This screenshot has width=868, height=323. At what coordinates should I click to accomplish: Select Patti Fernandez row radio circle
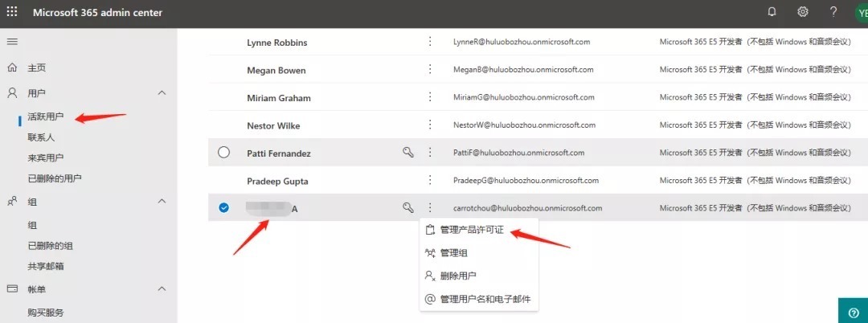coord(223,152)
